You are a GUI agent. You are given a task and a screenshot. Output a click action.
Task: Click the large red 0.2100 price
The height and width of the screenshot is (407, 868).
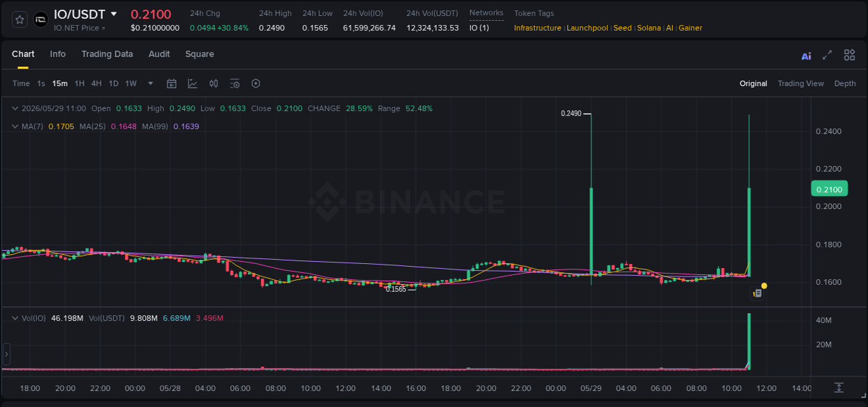coord(151,15)
